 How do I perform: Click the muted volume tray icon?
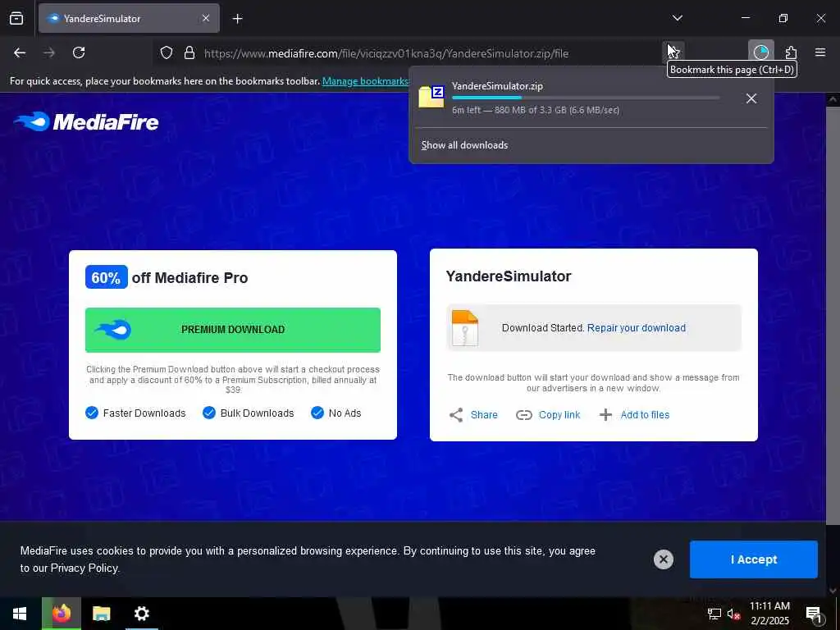point(733,614)
